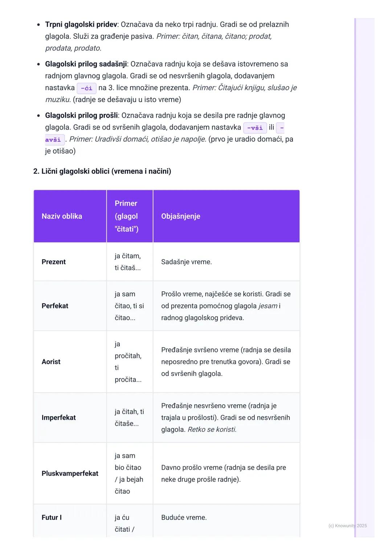Click the purple vertical bar on the right
This screenshot has height=555, width=392.
[x=355, y=276]
